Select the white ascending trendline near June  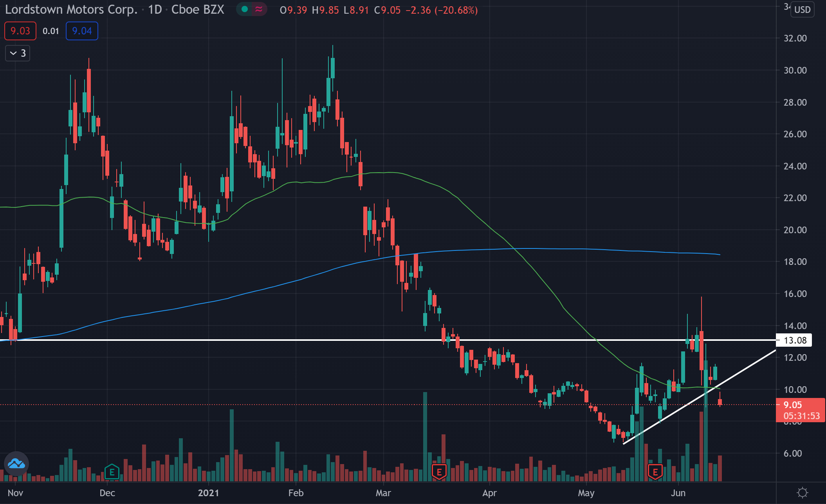[x=699, y=397]
